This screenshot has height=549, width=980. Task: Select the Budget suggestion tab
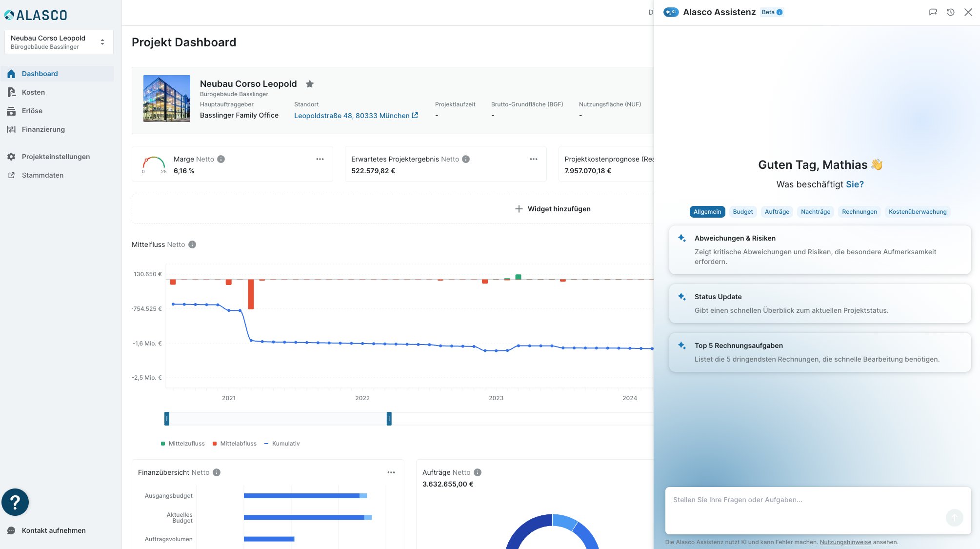pyautogui.click(x=743, y=212)
